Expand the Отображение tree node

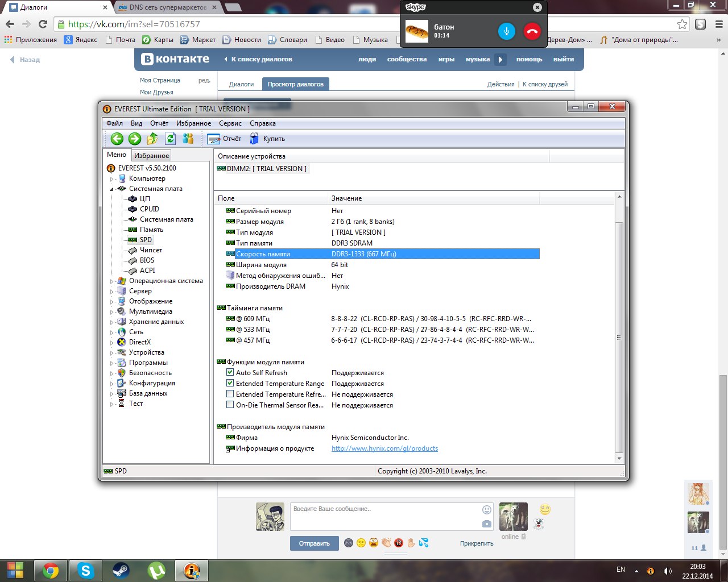[x=112, y=302]
